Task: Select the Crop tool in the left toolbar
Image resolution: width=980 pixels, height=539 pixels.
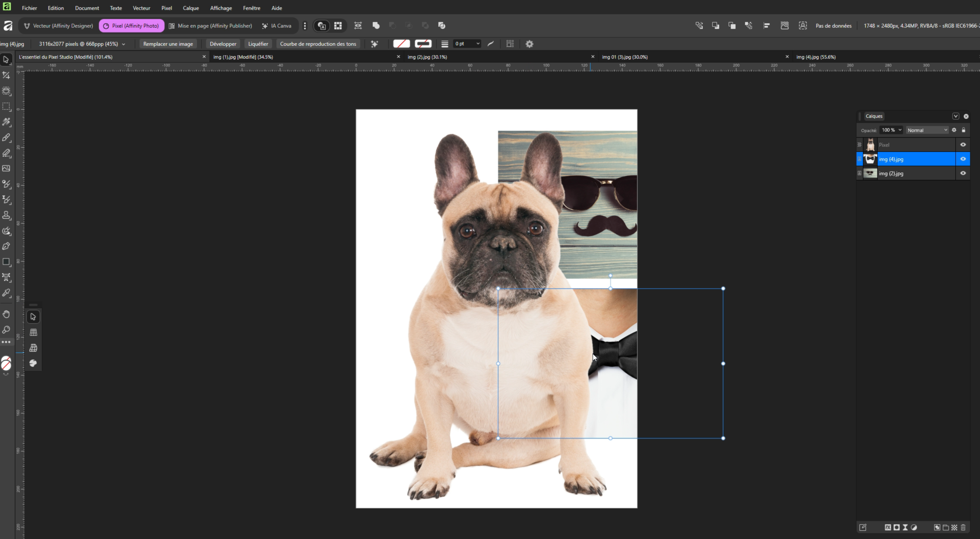Action: click(6, 76)
